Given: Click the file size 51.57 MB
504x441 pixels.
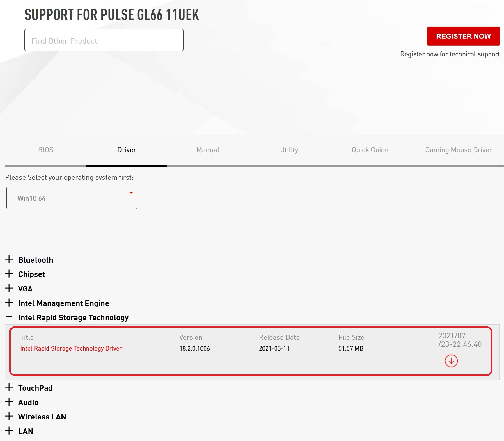Looking at the screenshot, I should [x=351, y=348].
